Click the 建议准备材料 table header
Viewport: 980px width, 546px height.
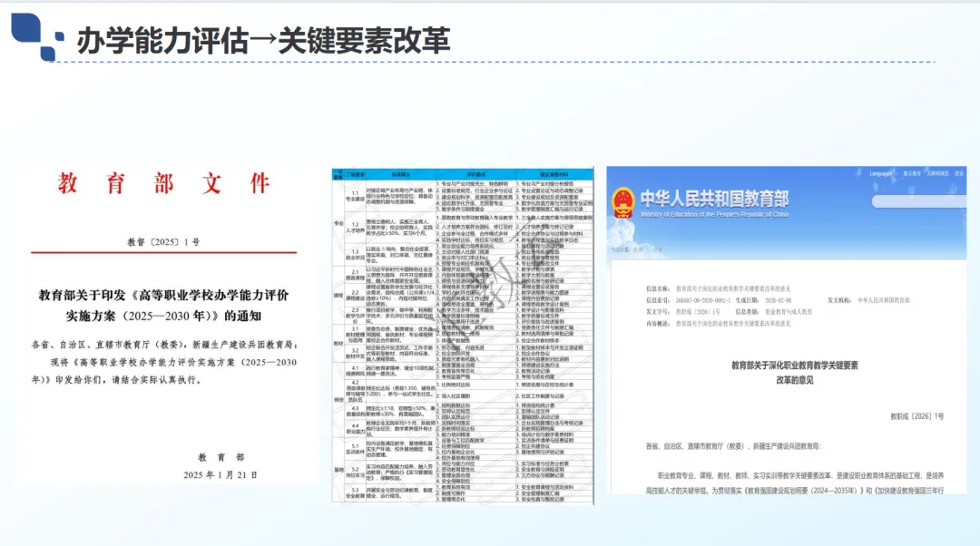point(554,174)
